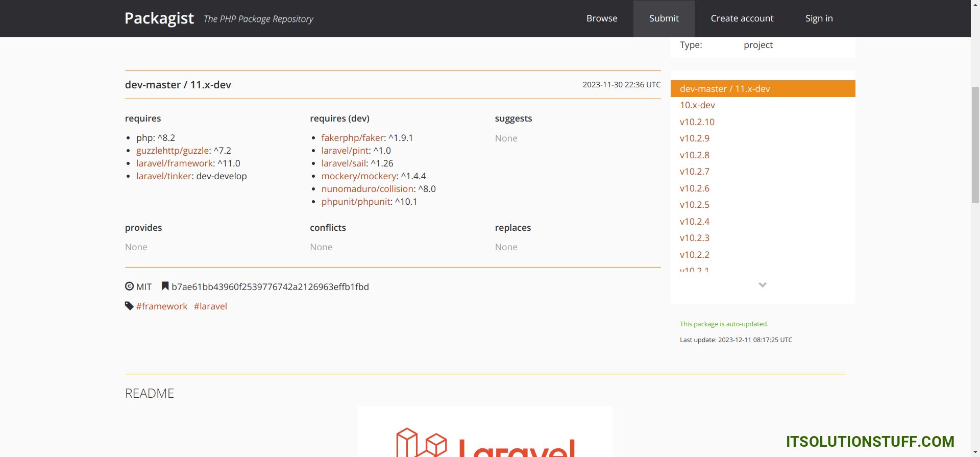Select version v10.2.9
This screenshot has width=980, height=457.
(x=695, y=138)
